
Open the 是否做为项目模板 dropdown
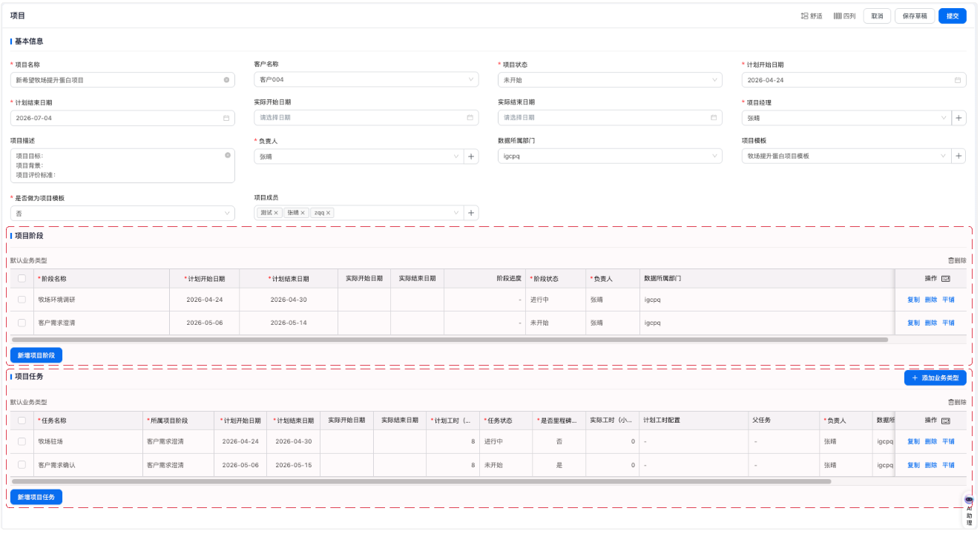122,213
